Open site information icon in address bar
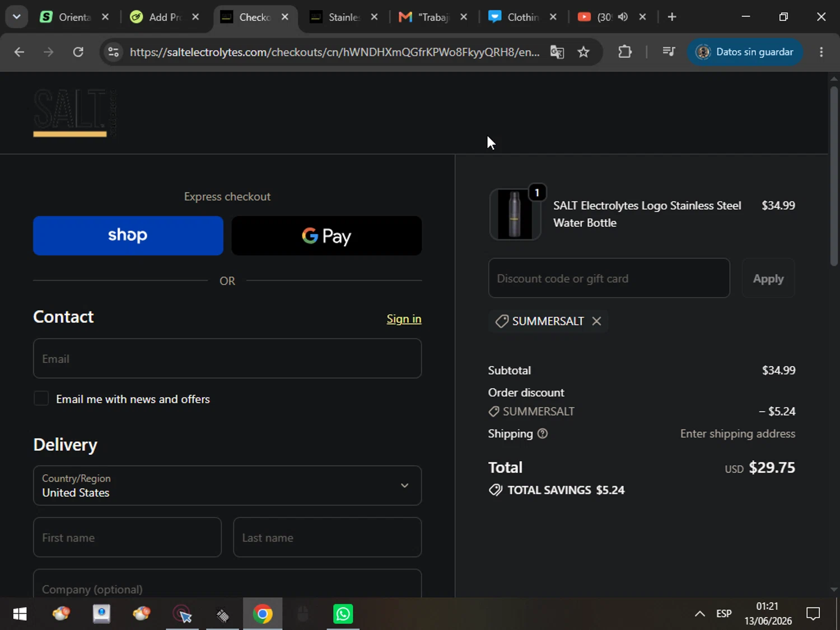 tap(113, 52)
